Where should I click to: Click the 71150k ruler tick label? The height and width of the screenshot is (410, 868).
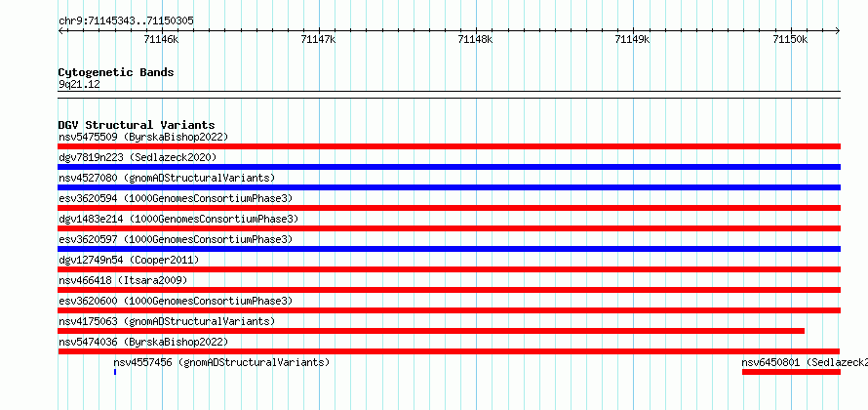[x=791, y=39]
